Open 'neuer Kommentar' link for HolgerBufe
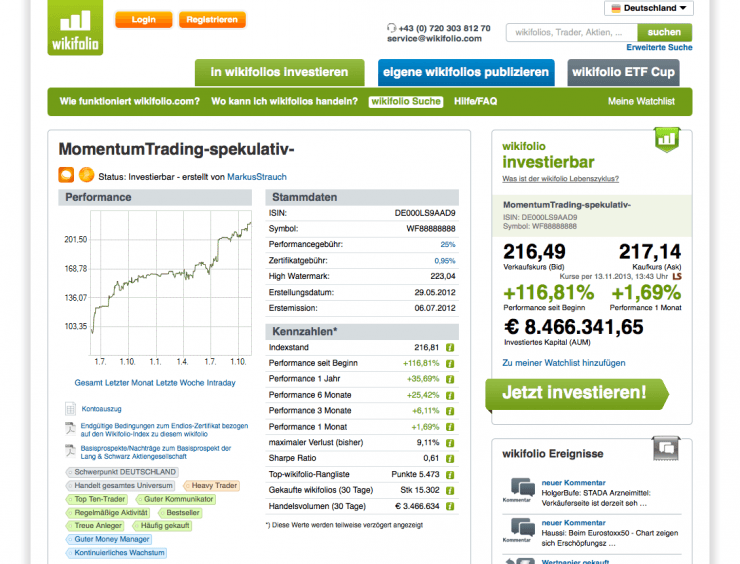740x564 pixels. click(x=573, y=483)
